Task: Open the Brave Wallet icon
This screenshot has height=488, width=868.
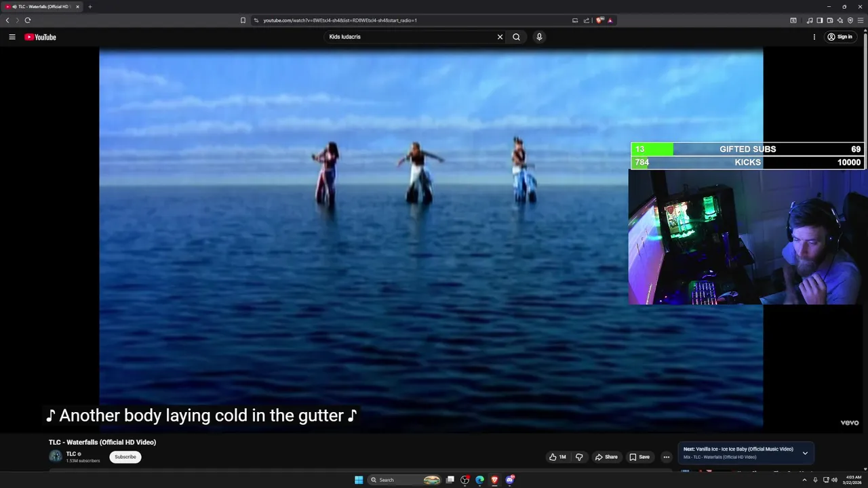Action: (829, 20)
